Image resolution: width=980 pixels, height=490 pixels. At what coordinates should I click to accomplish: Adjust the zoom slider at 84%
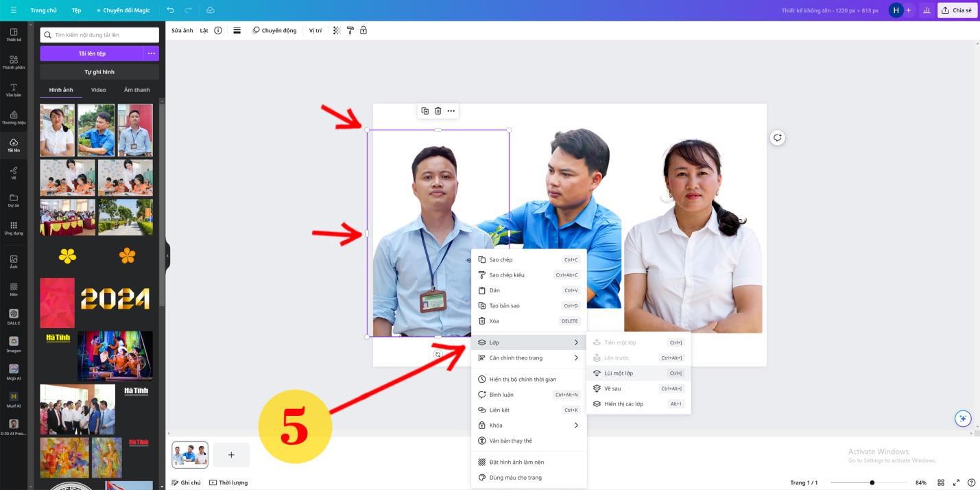click(872, 482)
